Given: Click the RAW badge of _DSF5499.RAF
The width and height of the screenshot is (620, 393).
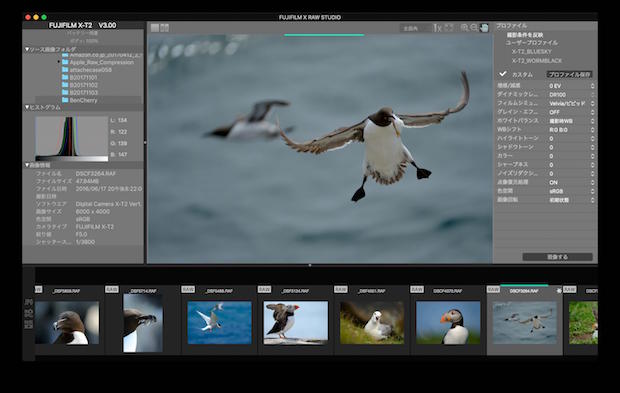Looking at the screenshot, I should (188, 289).
